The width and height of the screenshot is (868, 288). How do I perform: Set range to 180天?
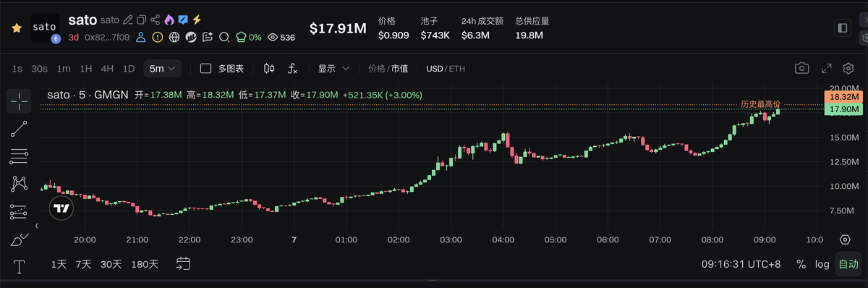coord(145,264)
